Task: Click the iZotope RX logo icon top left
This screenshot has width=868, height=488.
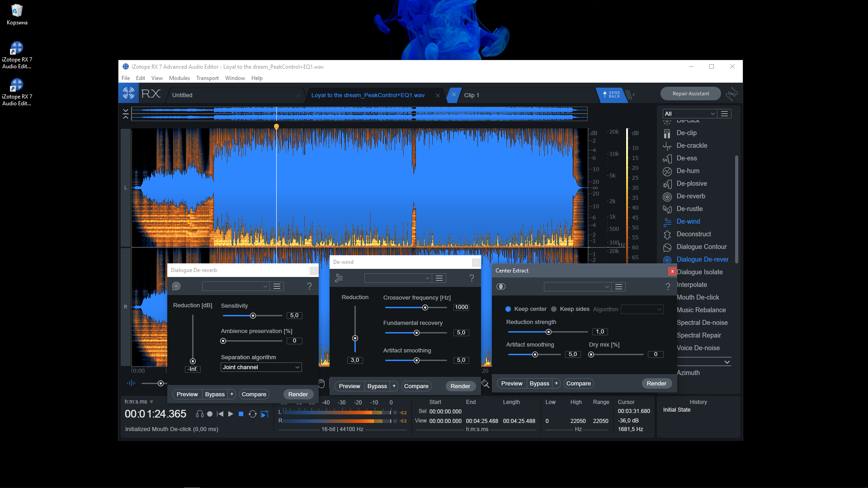Action: pyautogui.click(x=129, y=95)
